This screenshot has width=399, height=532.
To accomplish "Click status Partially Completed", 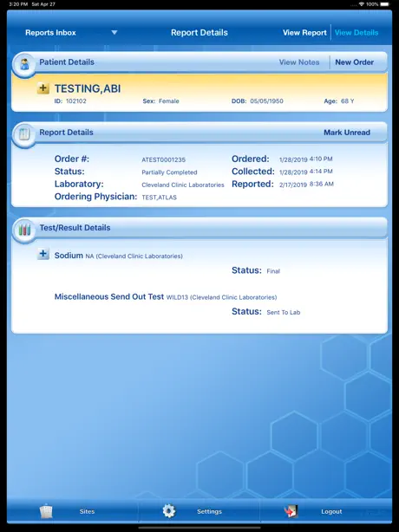I will click(169, 172).
